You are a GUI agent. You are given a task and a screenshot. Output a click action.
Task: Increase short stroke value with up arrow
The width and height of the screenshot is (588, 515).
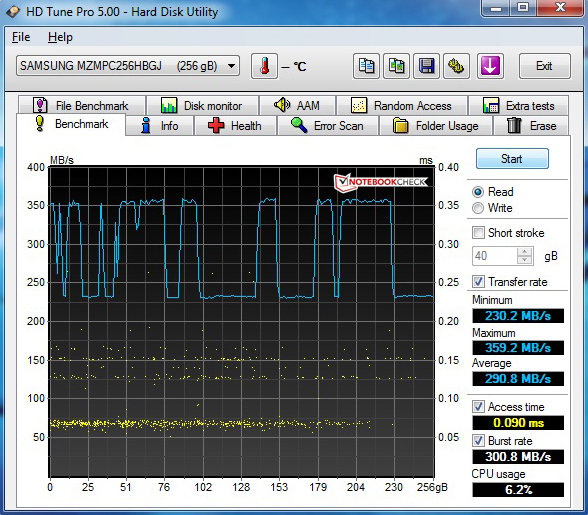pos(525,252)
